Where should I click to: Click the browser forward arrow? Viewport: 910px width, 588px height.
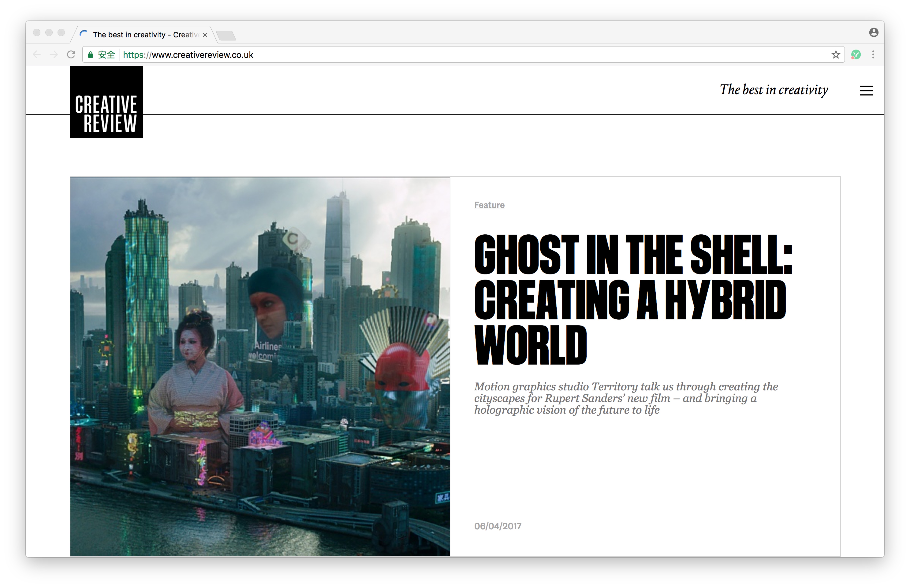54,55
